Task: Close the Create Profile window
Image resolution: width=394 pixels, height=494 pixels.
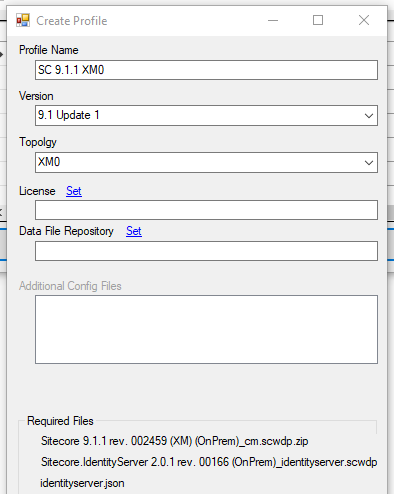Action: pyautogui.click(x=364, y=21)
